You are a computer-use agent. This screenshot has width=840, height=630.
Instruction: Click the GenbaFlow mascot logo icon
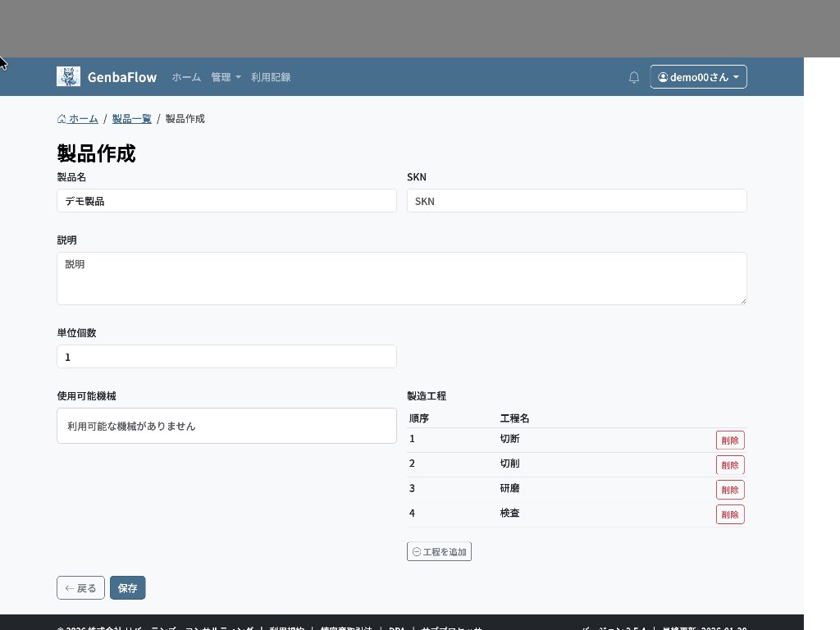click(x=68, y=76)
